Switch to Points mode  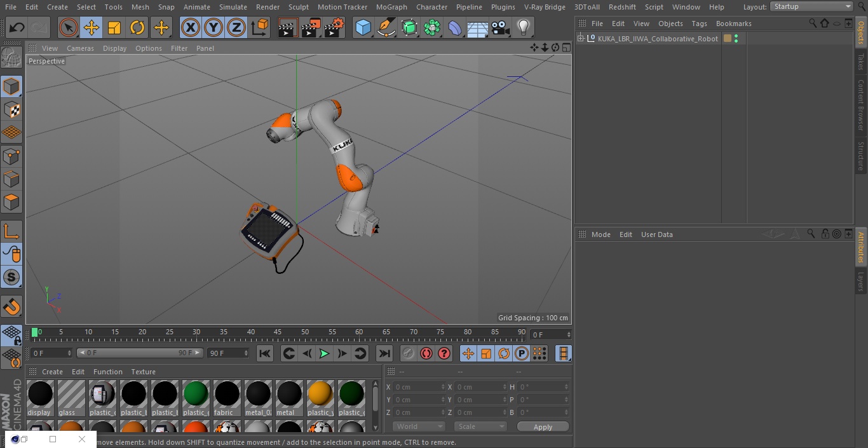point(11,156)
